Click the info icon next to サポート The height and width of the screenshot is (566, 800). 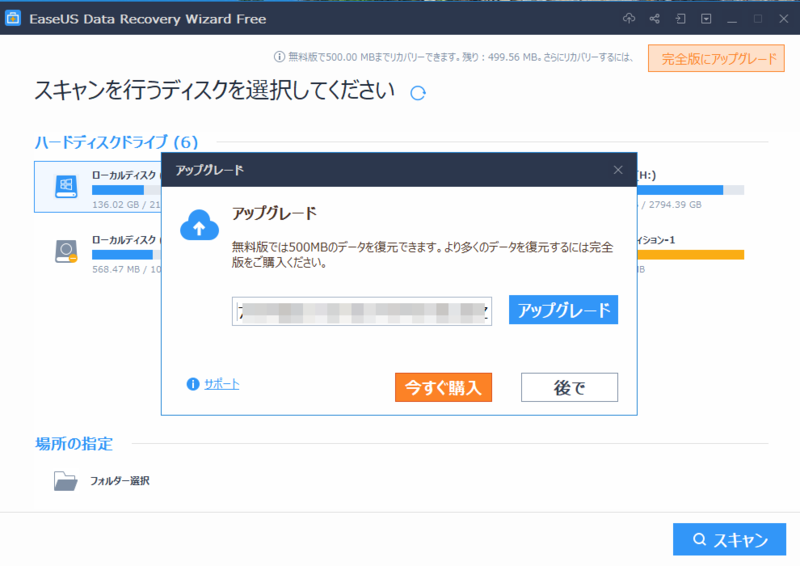point(192,384)
